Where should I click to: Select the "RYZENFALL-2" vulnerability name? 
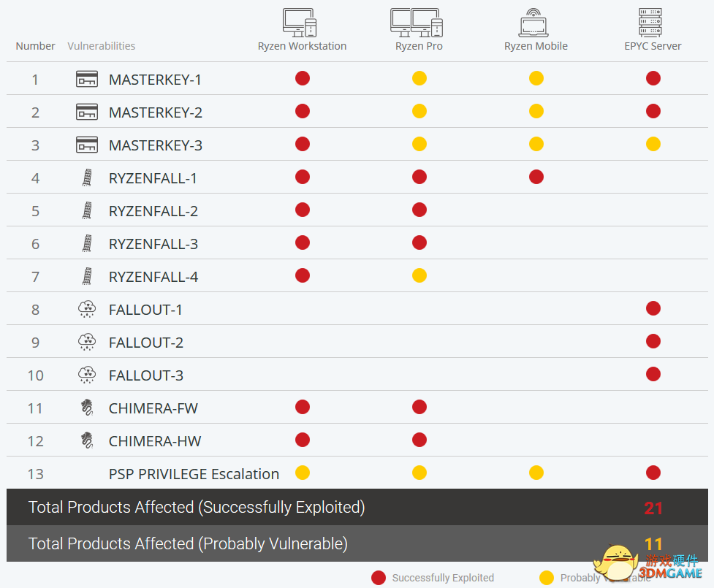pyautogui.click(x=153, y=211)
